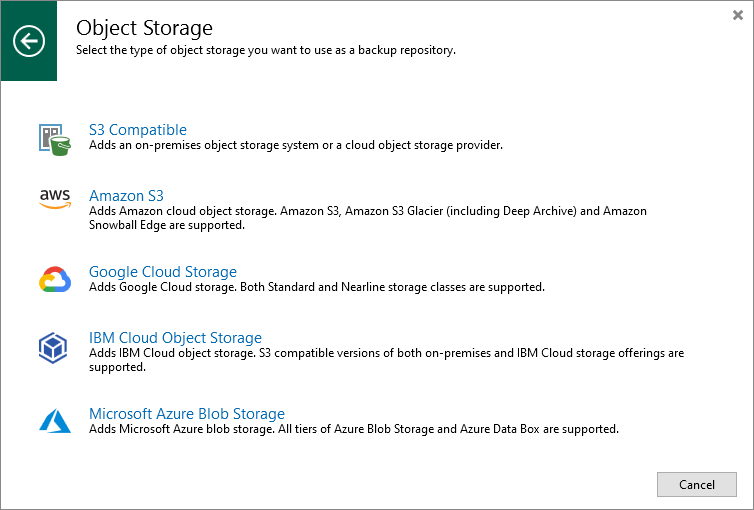Click the Cancel button
Screen dimensions: 754x510
tap(697, 485)
